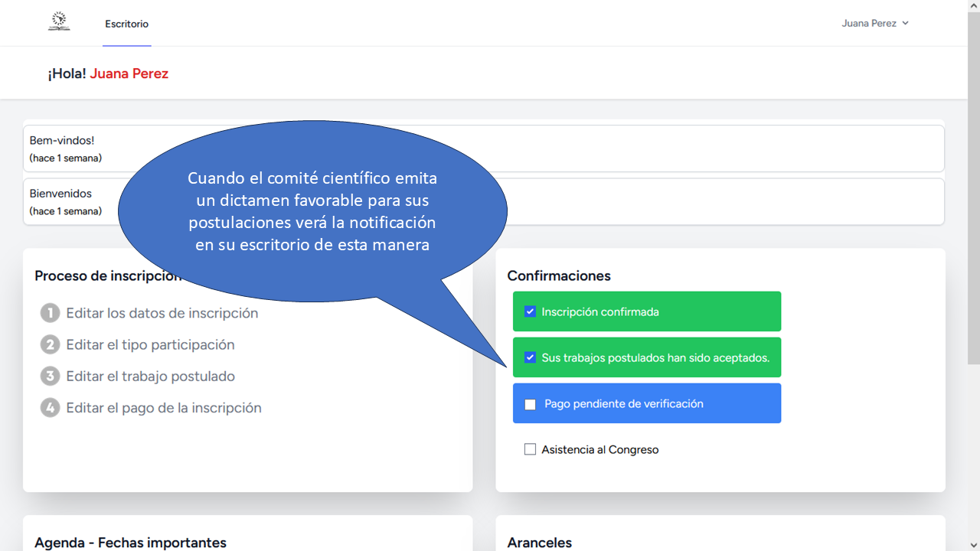Click the chevron next to Juana Perez
This screenshot has height=551, width=980.
pyautogui.click(x=905, y=23)
